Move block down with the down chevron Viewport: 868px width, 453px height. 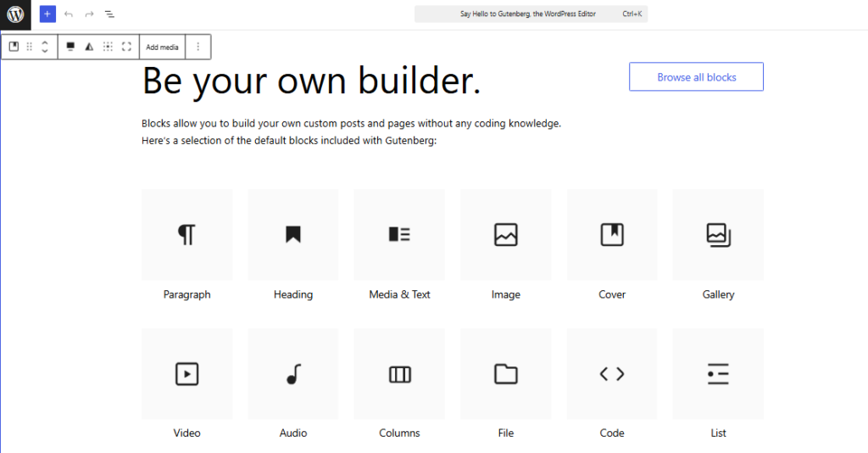(x=45, y=52)
